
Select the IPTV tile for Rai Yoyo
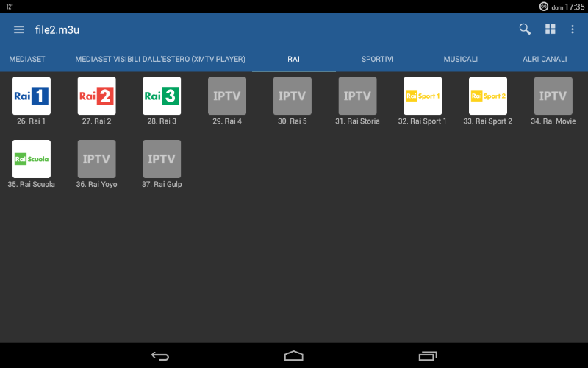(x=97, y=159)
